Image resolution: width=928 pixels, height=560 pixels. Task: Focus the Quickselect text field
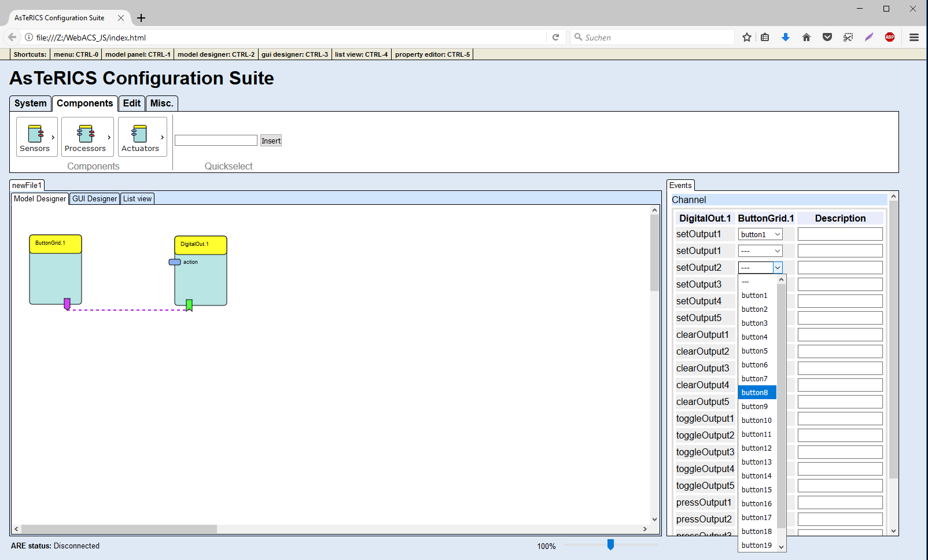(x=216, y=141)
